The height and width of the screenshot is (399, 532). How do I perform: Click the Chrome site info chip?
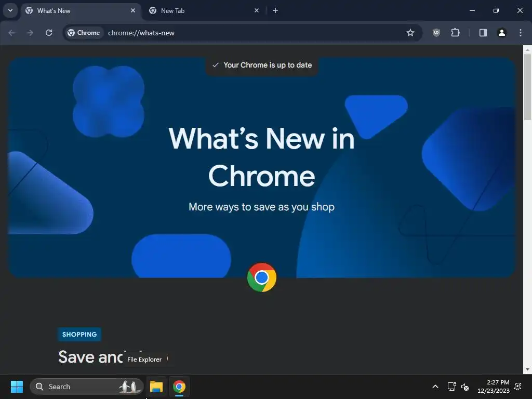(84, 33)
